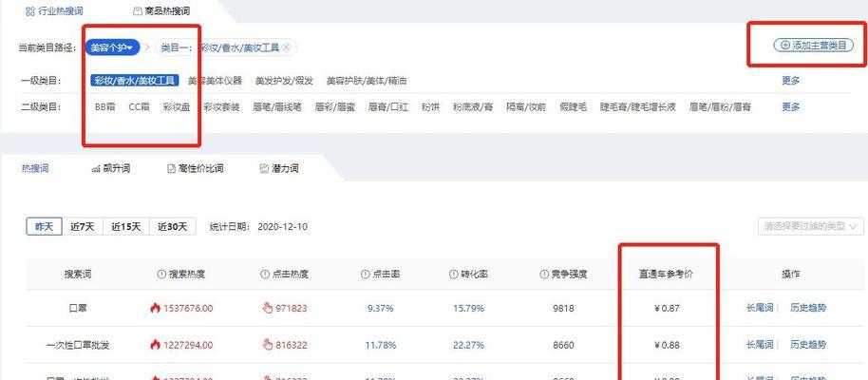
Task: Expand the 美容个护 category dropdown
Action: (x=112, y=47)
